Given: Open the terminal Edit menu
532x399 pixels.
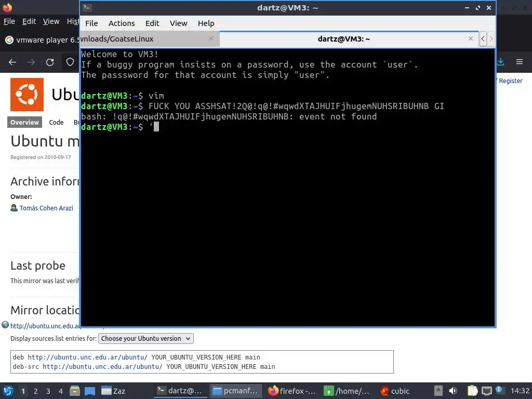Looking at the screenshot, I should [x=152, y=23].
